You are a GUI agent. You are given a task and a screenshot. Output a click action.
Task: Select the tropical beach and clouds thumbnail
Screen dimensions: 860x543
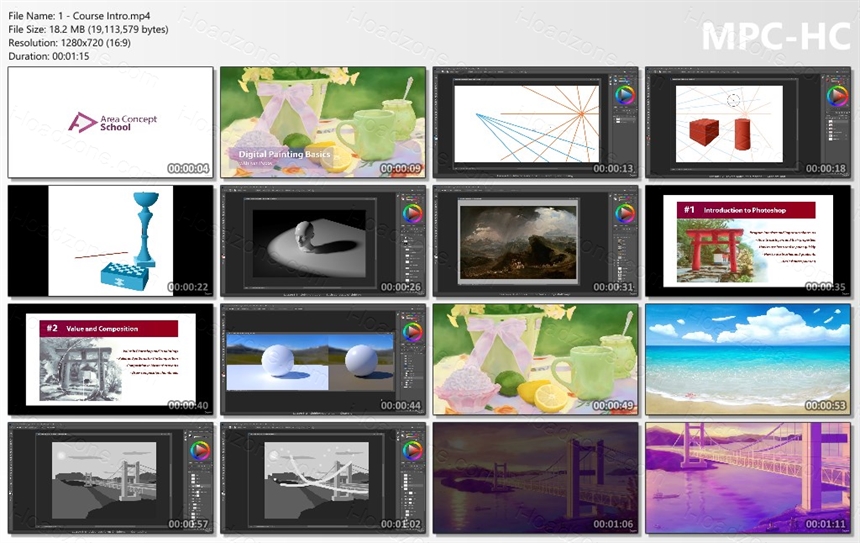pos(748,359)
